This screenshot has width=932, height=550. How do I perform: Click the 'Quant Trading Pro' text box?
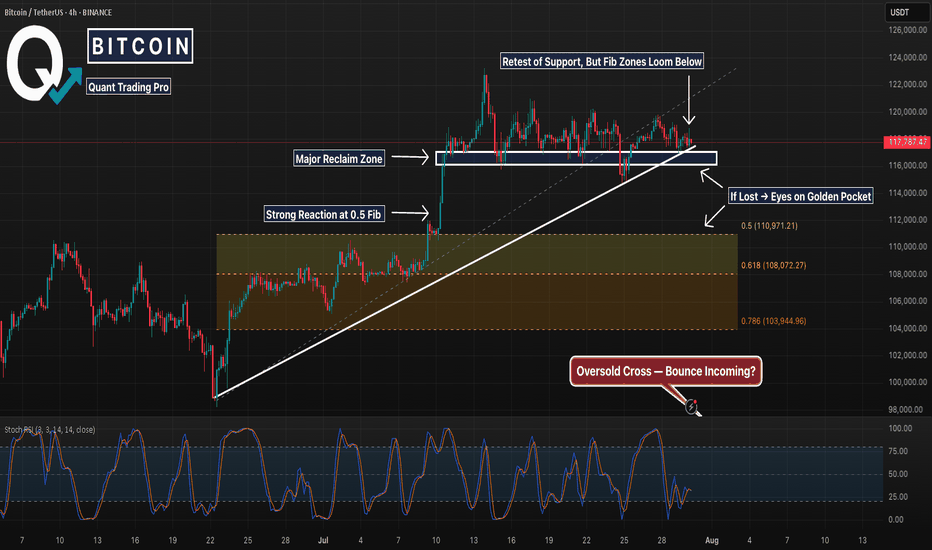click(128, 87)
